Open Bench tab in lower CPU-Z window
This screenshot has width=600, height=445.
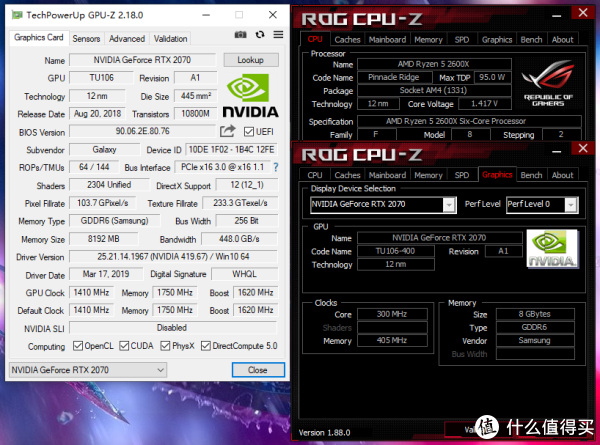pyautogui.click(x=532, y=175)
